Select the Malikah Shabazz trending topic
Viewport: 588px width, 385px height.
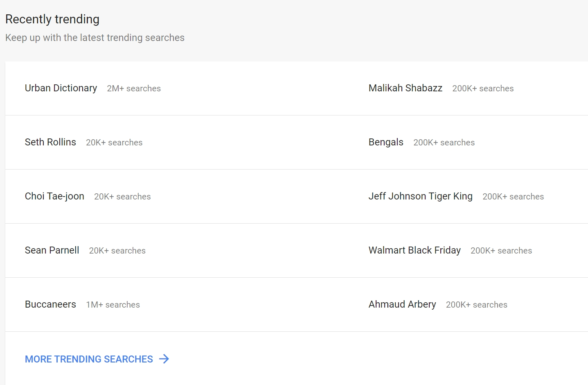tap(405, 88)
